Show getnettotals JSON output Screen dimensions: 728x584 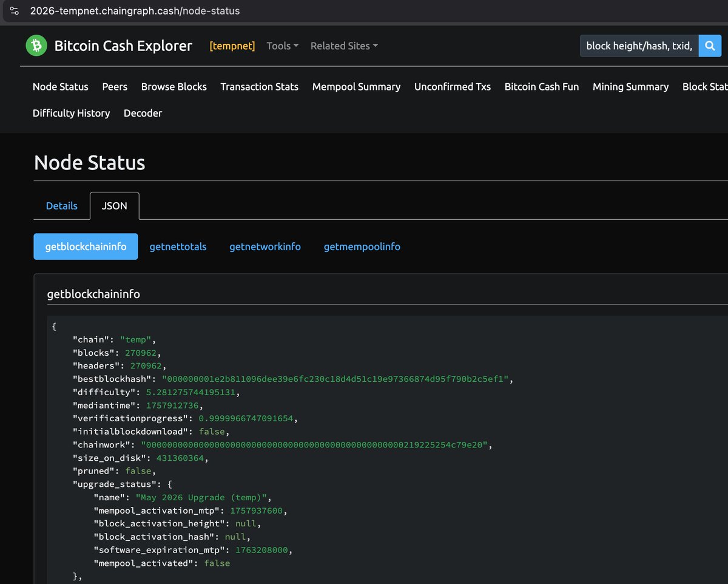[x=178, y=246]
